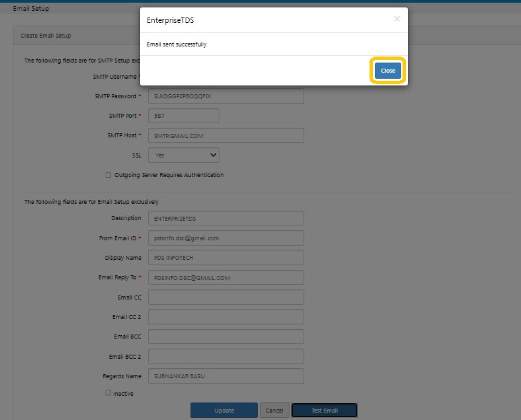Screen dimensions: 521x420
Task: Focus the Email Reply To field
Action: (225, 277)
